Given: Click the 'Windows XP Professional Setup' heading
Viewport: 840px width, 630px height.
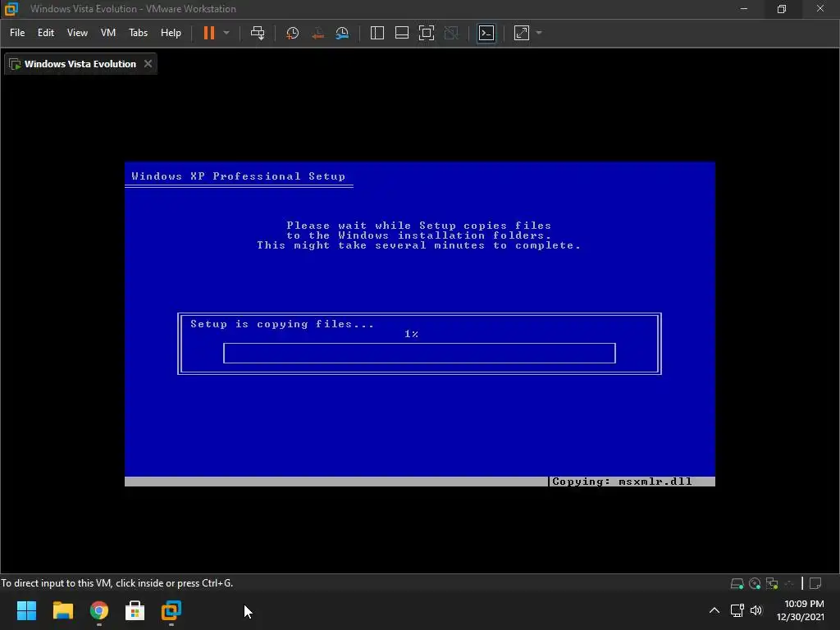Looking at the screenshot, I should (x=239, y=176).
